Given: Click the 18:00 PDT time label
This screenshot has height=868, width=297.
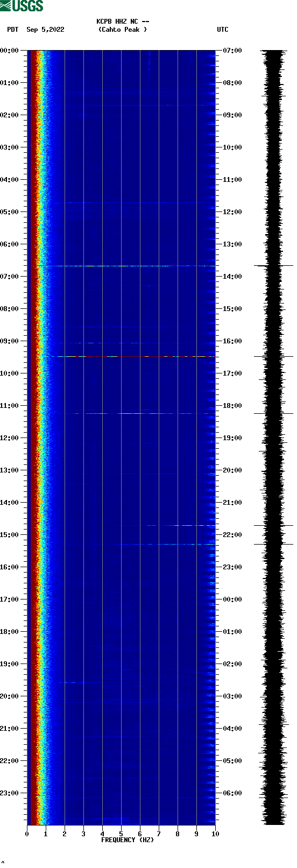Looking at the screenshot, I should 10,632.
